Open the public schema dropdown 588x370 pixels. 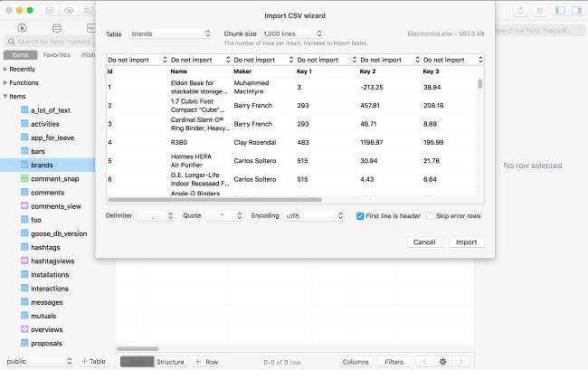(x=39, y=361)
